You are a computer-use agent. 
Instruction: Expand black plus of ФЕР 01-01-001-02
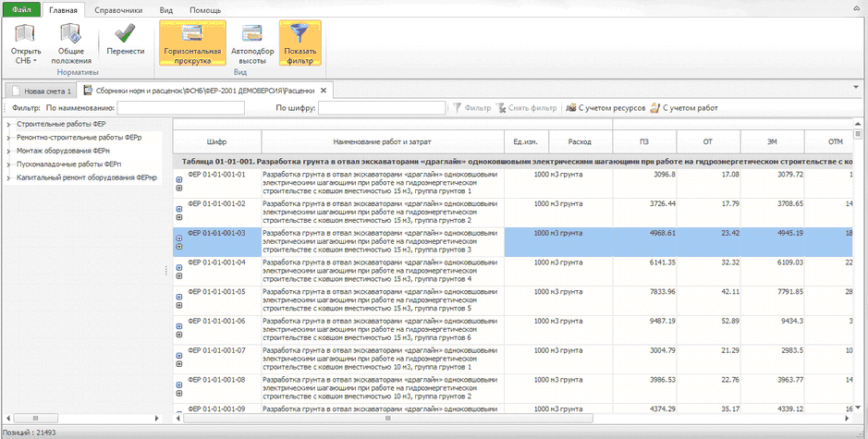(178, 217)
